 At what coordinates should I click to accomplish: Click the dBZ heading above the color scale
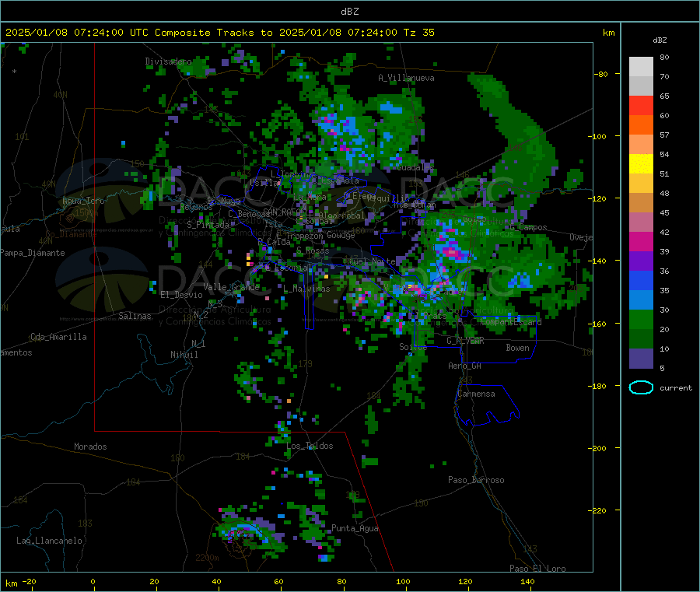660,40
